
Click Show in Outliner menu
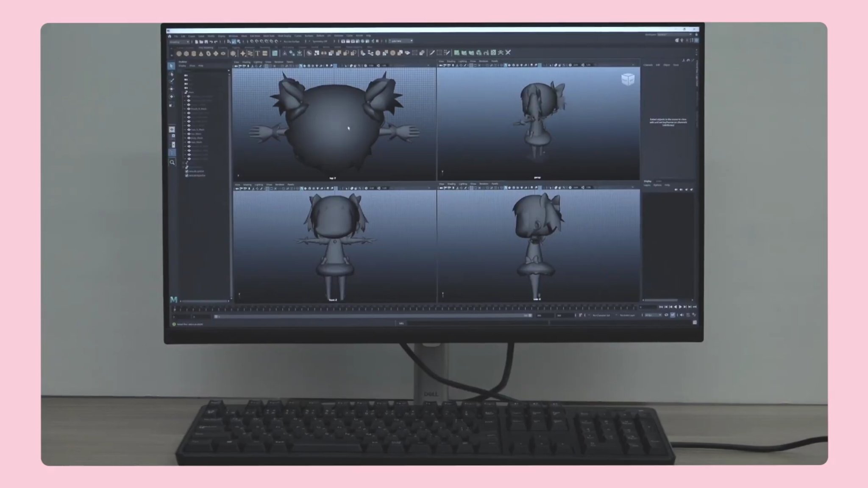192,66
